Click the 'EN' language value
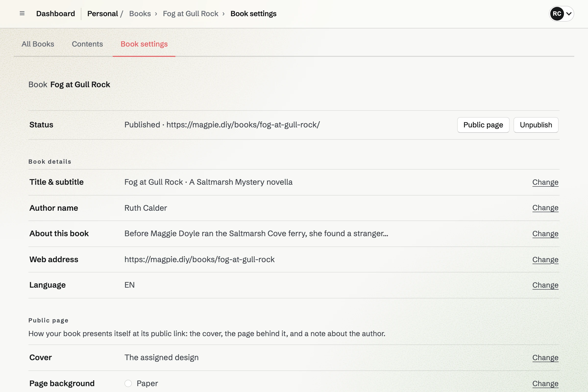The image size is (588, 392). (130, 285)
